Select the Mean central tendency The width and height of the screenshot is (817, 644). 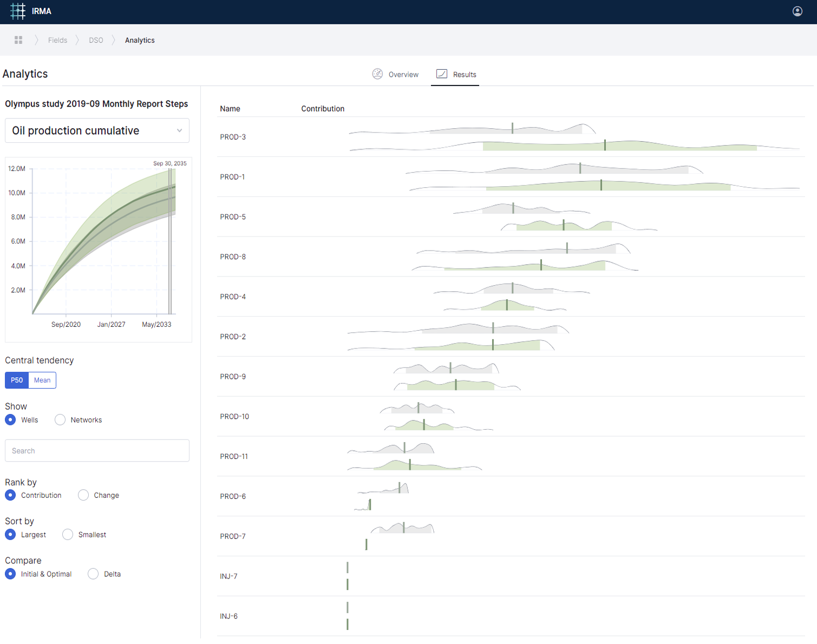tap(42, 380)
